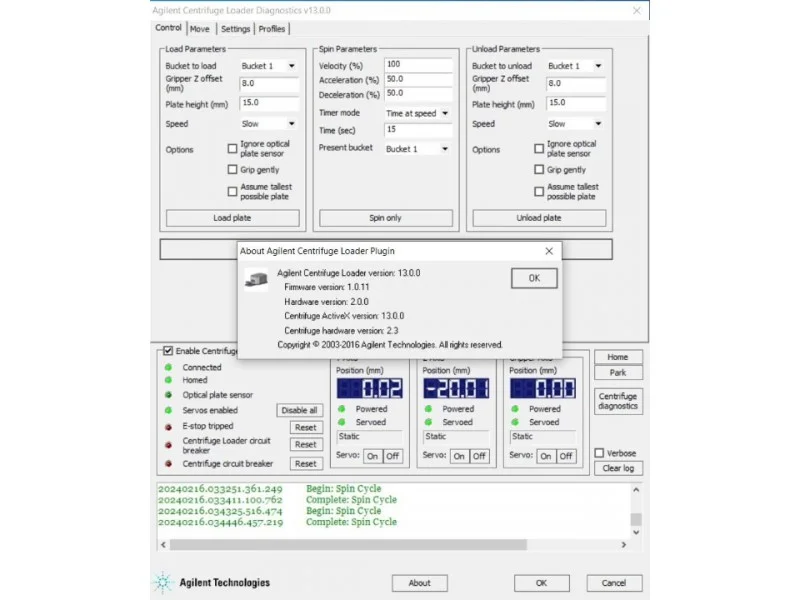Click the E-stop tripped red indicator
800x600 pixels.
click(168, 427)
